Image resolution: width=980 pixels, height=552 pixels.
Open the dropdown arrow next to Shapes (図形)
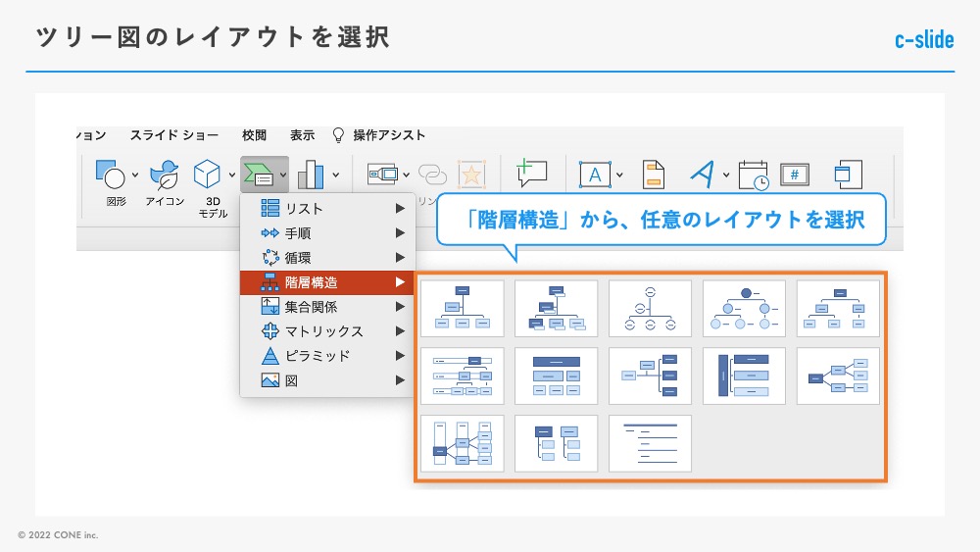135,176
